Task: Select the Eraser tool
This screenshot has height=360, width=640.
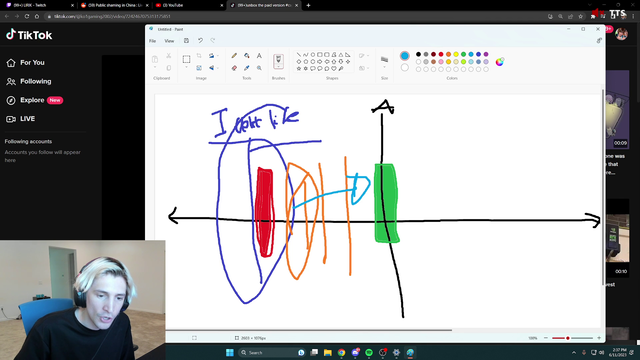Action: click(234, 68)
